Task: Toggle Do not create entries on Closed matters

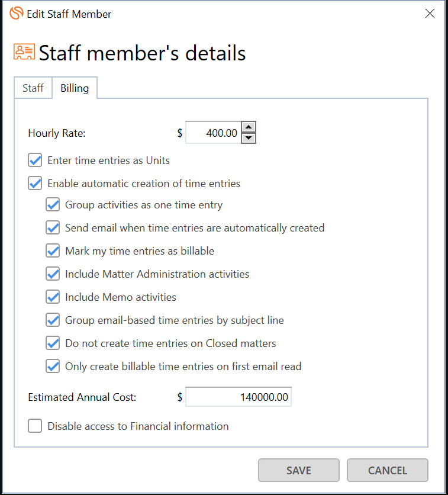Action: (x=53, y=343)
